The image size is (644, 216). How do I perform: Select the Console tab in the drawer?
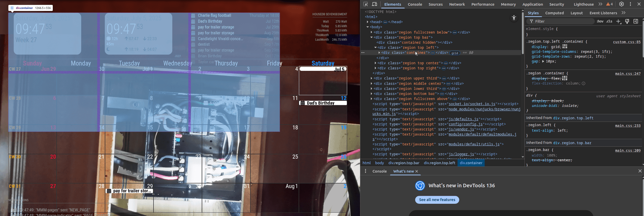(379, 171)
